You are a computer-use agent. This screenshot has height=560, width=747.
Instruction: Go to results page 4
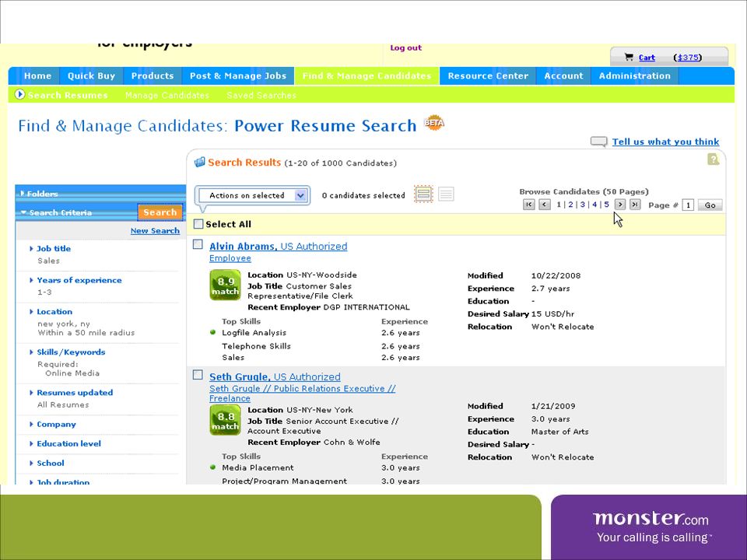594,205
